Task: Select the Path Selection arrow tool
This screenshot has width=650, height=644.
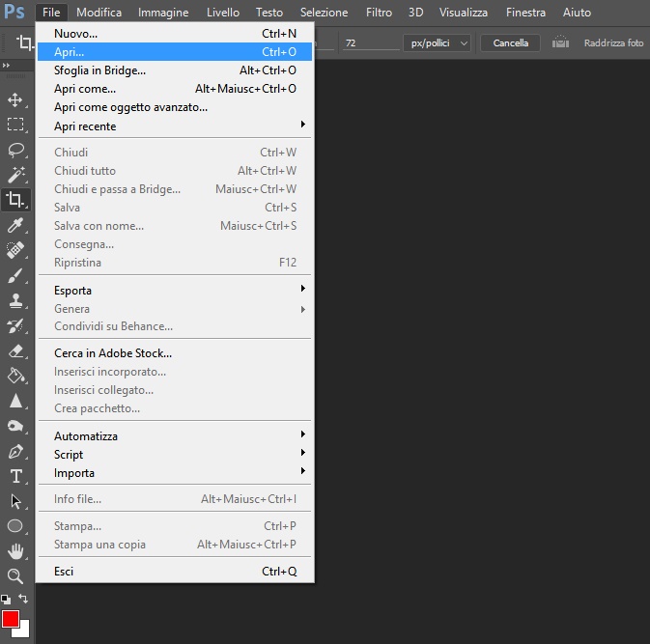Action: click(x=15, y=501)
